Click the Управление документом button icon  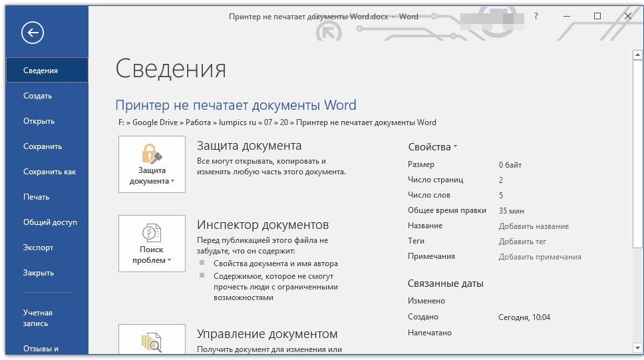click(x=152, y=339)
